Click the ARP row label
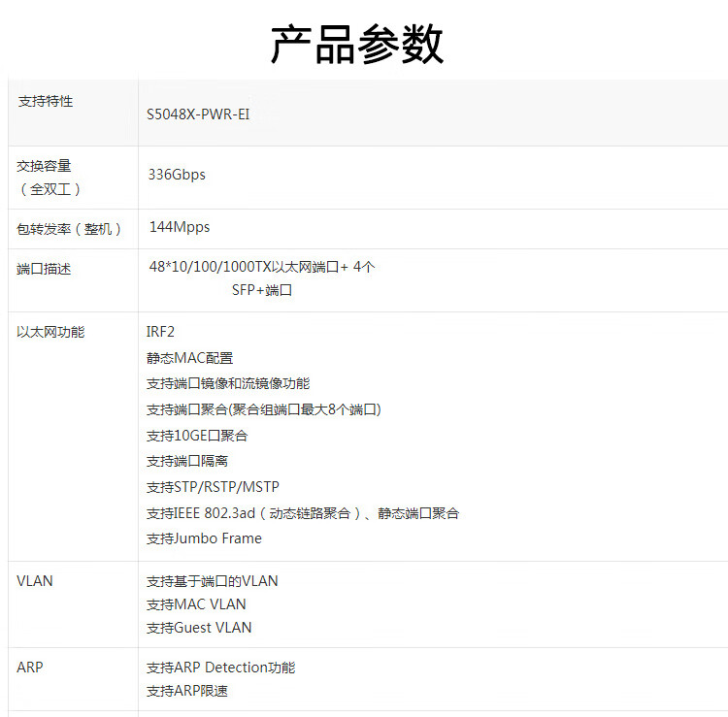Image resolution: width=728 pixels, height=717 pixels. tap(30, 668)
